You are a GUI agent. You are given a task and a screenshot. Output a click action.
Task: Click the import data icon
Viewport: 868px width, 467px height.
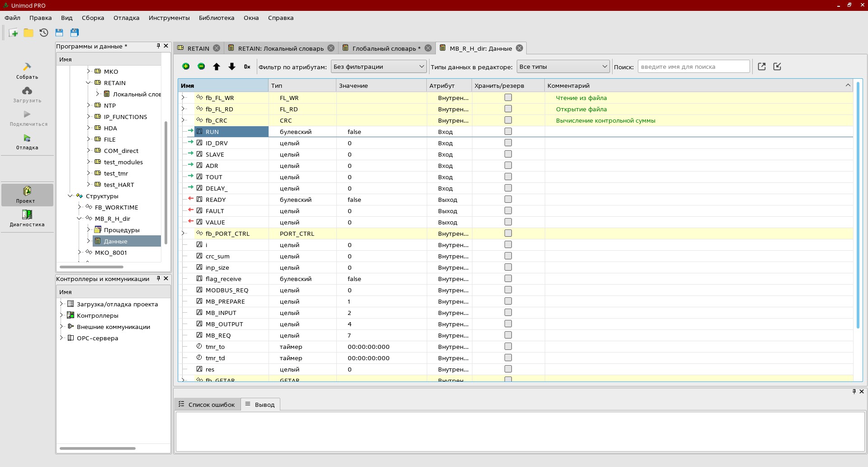(777, 67)
